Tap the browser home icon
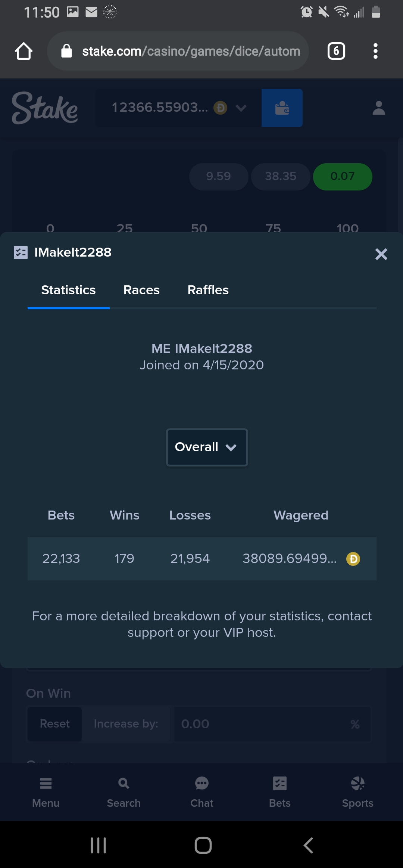The height and width of the screenshot is (868, 403). 24,51
